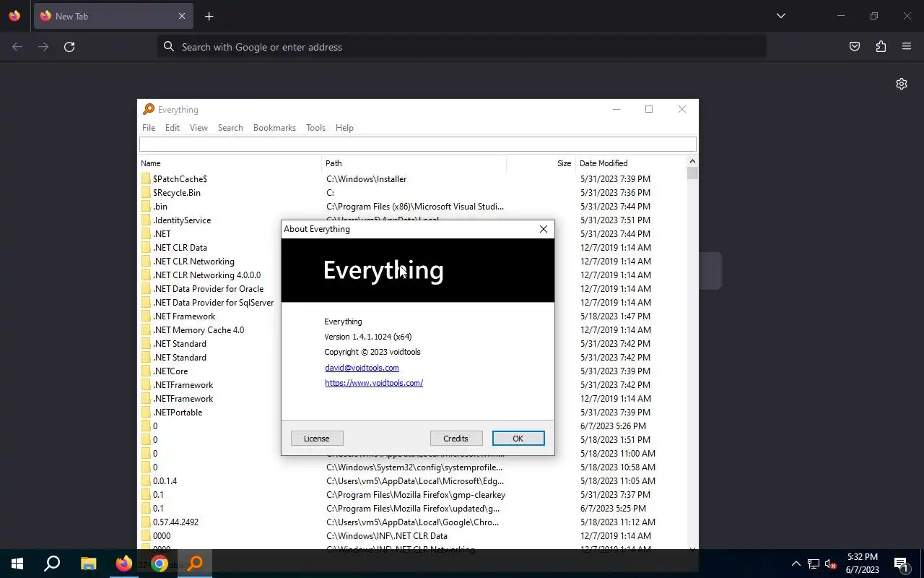The image size is (924, 578).
Task: Click the OK button in About dialog
Action: (518, 439)
